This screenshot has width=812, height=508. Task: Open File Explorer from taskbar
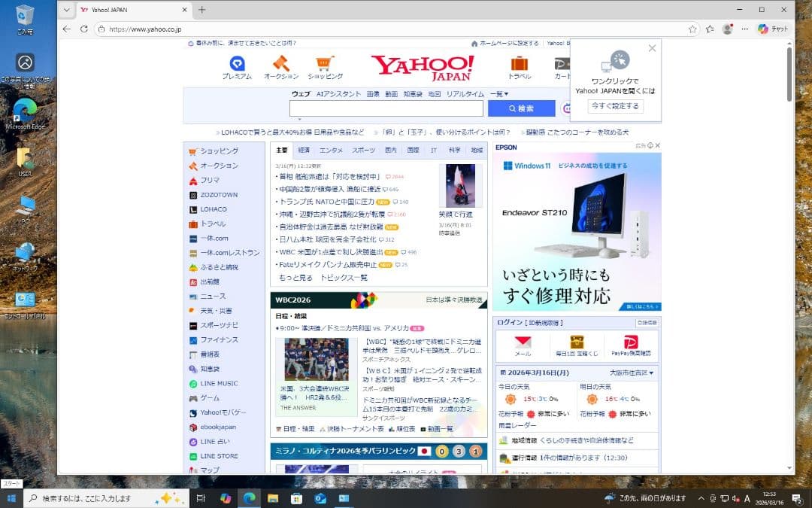tap(273, 498)
